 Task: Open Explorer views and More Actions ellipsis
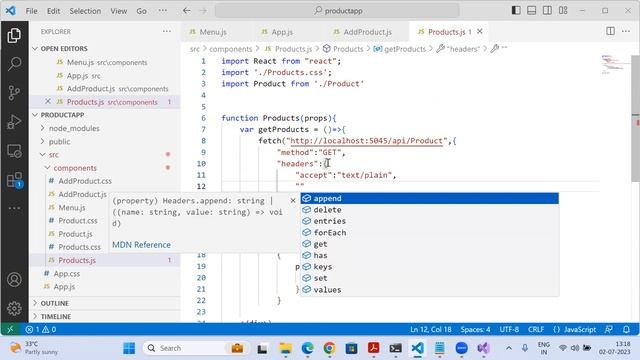(167, 31)
